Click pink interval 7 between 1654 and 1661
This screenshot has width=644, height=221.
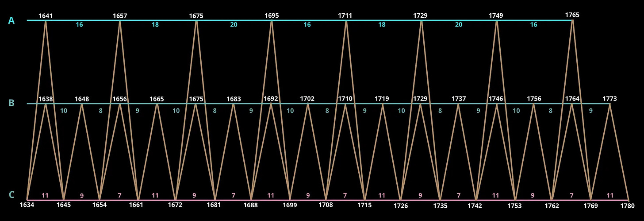pos(119,195)
